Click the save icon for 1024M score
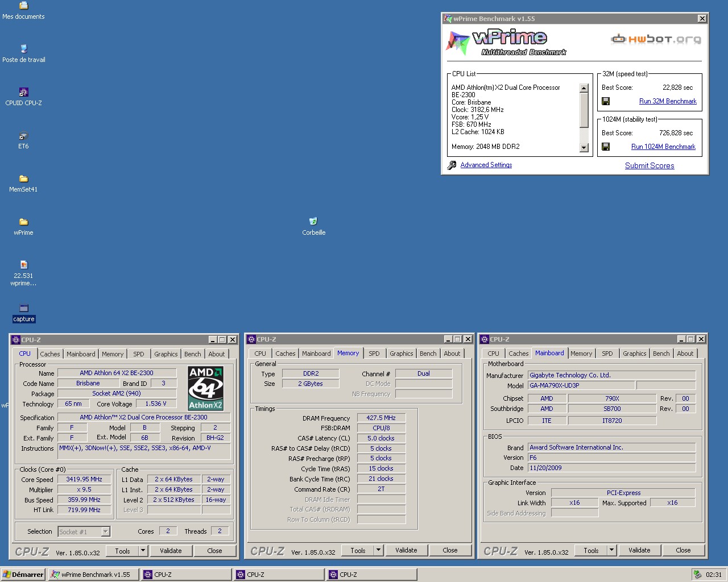 click(606, 147)
